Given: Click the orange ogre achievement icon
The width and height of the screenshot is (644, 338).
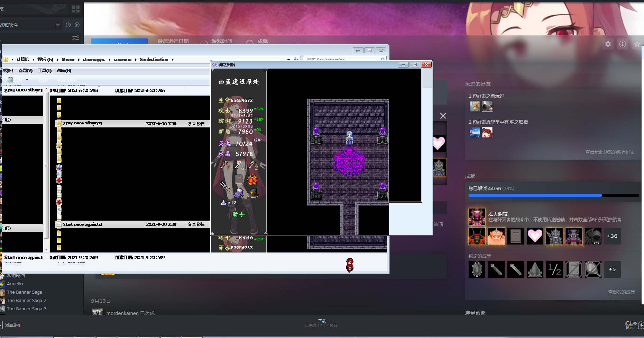Looking at the screenshot, I should tap(496, 236).
